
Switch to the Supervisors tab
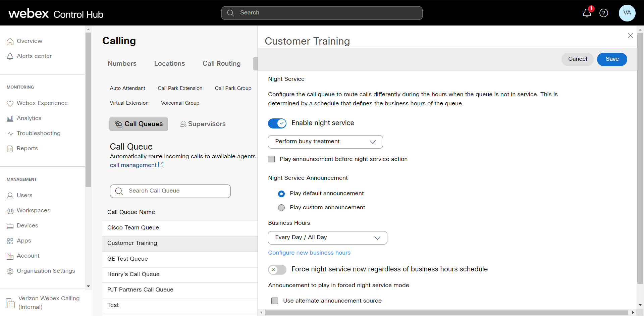(x=203, y=124)
